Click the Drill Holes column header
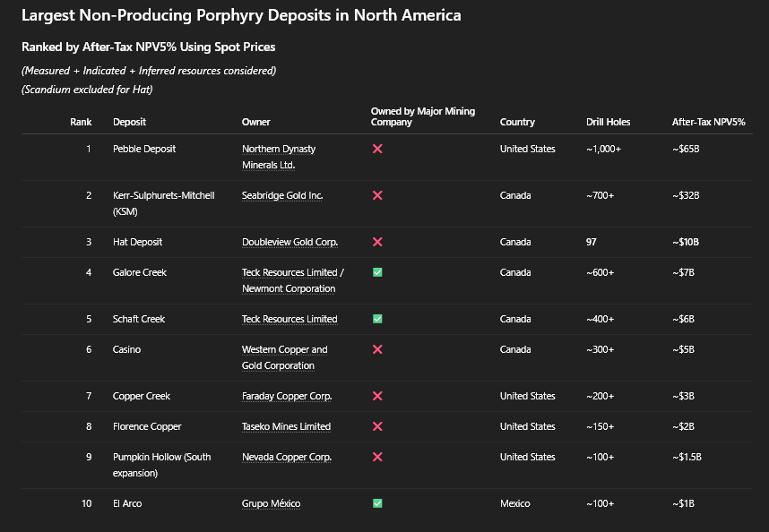Image resolution: width=769 pixels, height=532 pixels. tap(608, 122)
